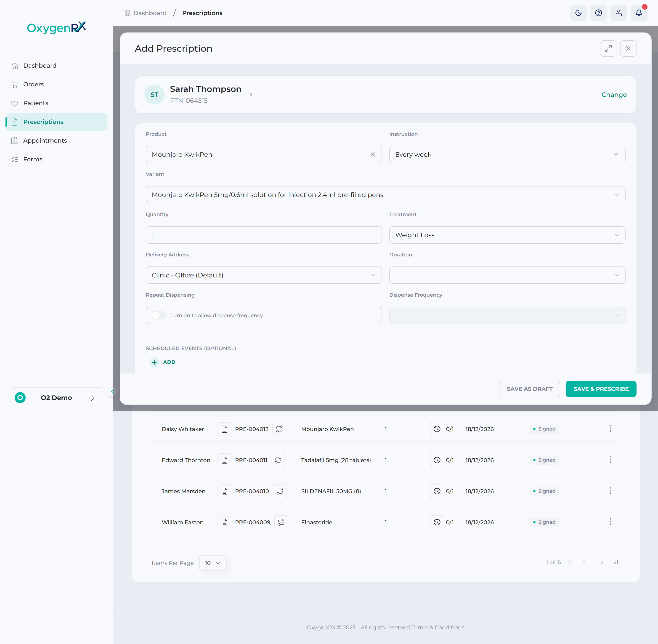Expand the Add Prescription dialog to fullscreen
The height and width of the screenshot is (644, 658).
click(x=608, y=48)
